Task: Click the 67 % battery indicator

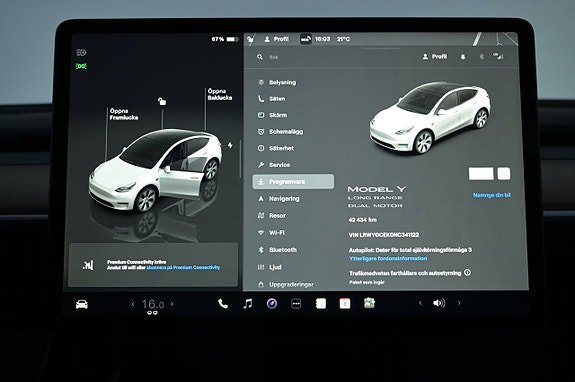Action: [x=225, y=39]
